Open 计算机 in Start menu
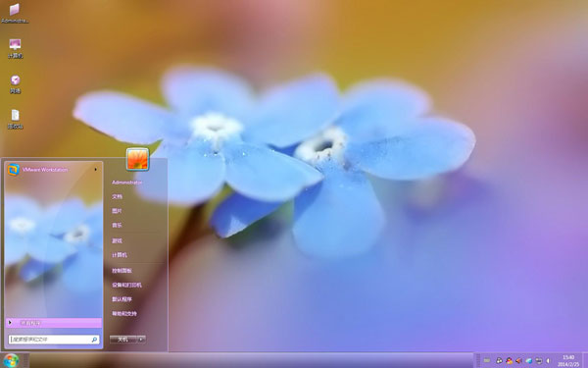Screen dimensions: 588x368 120,255
